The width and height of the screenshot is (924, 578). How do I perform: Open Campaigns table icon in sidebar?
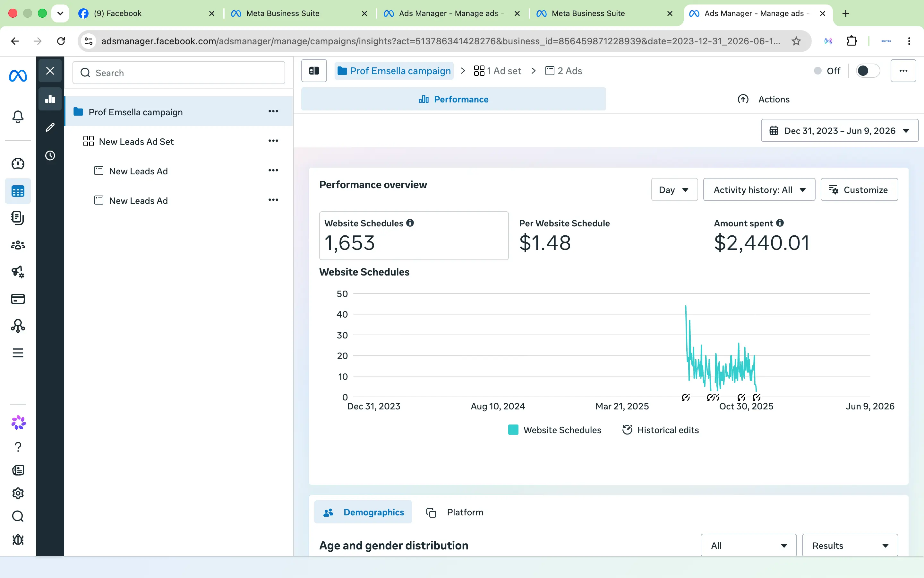[18, 191]
